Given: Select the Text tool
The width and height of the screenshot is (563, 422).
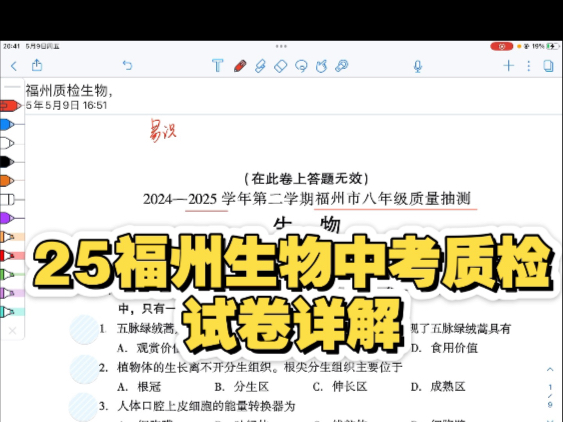Looking at the screenshot, I should pyautogui.click(x=218, y=66).
